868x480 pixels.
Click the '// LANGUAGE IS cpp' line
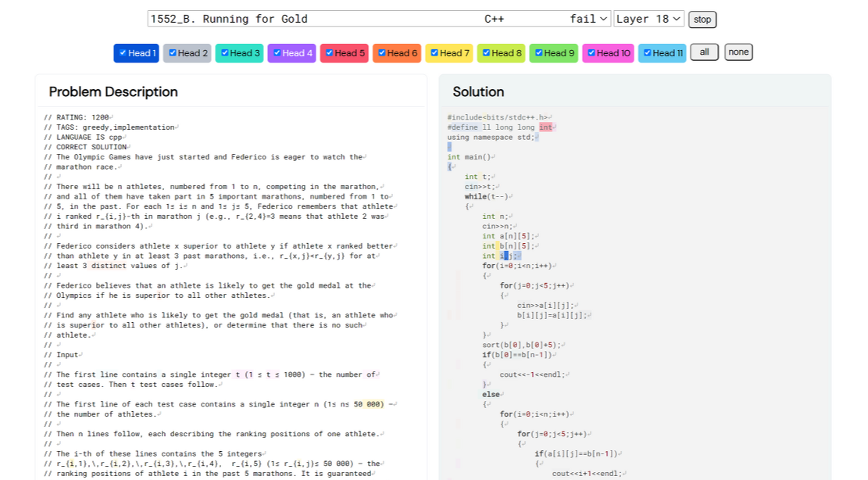click(x=84, y=138)
